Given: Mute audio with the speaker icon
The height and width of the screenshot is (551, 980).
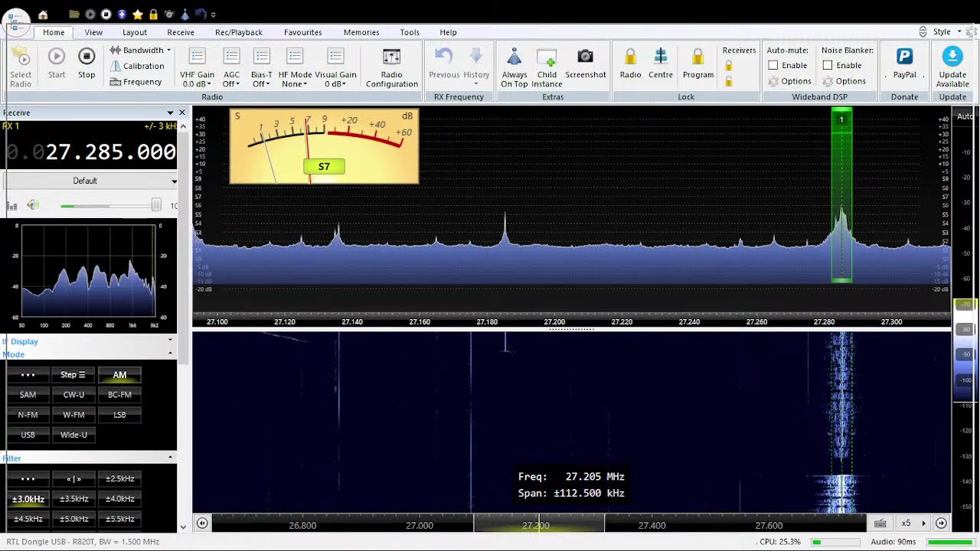Looking at the screenshot, I should click(32, 205).
